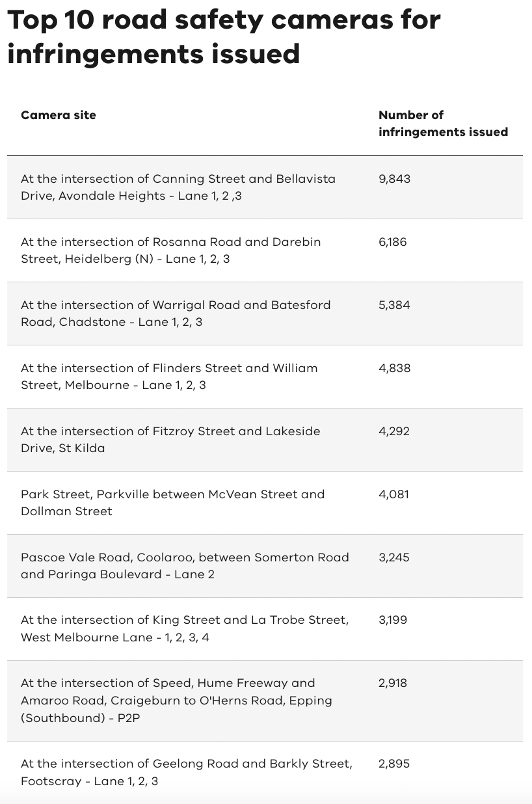Image resolution: width=532 pixels, height=804 pixels.
Task: Click the 5,384 value cell
Action: 394,305
